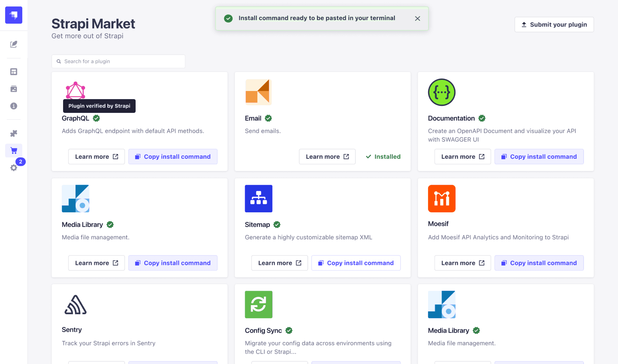Open Media Library icon in the sidebar
This screenshot has height=364, width=618.
coord(13,89)
